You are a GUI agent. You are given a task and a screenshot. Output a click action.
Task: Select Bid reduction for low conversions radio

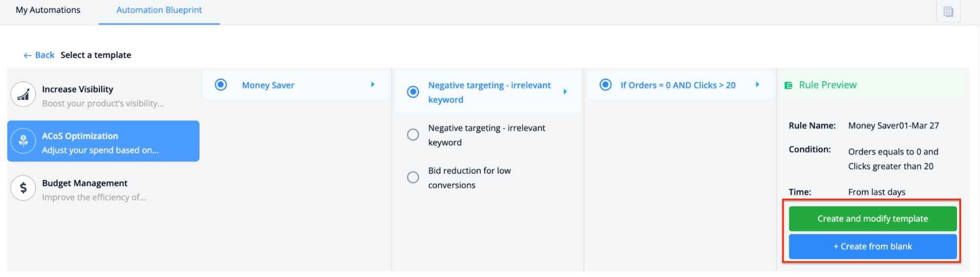413,177
